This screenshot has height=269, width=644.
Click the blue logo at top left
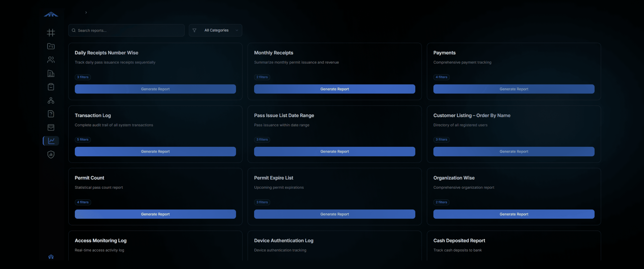point(51,14)
